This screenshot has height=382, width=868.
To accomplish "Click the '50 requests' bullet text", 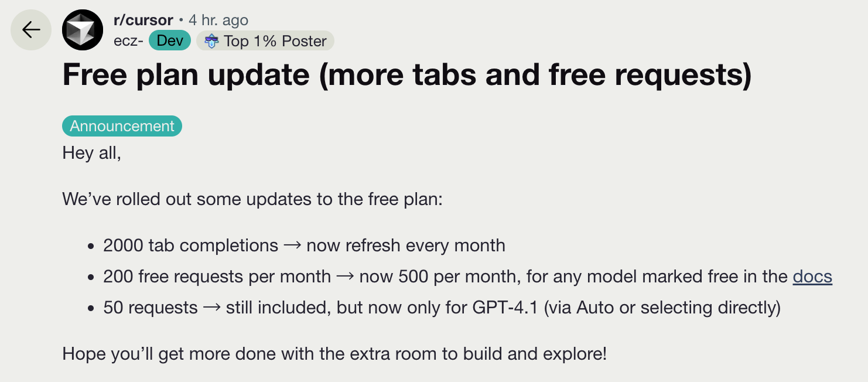I will click(151, 308).
